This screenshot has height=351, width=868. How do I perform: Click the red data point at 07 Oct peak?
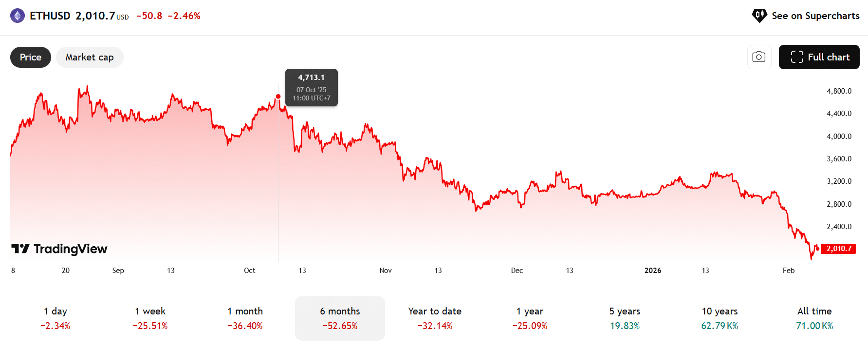278,97
